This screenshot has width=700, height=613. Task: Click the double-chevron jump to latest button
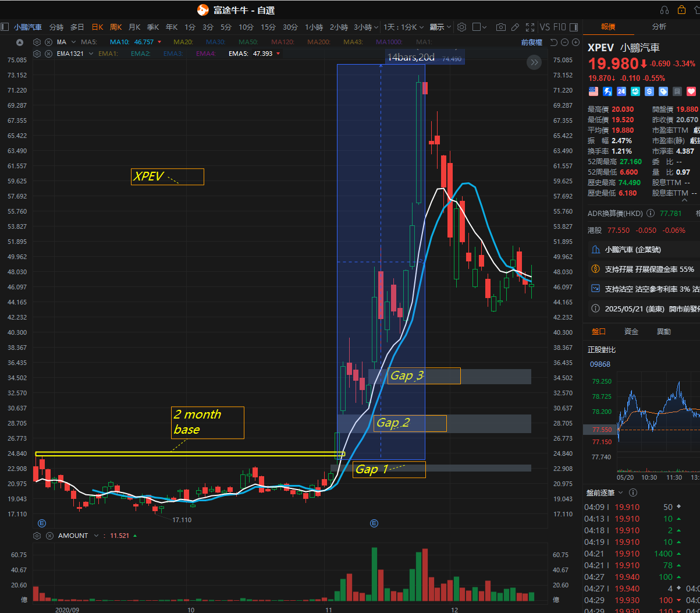[534, 63]
